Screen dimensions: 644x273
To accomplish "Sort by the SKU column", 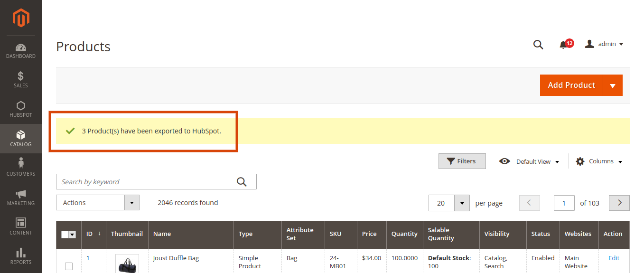I will coord(341,234).
